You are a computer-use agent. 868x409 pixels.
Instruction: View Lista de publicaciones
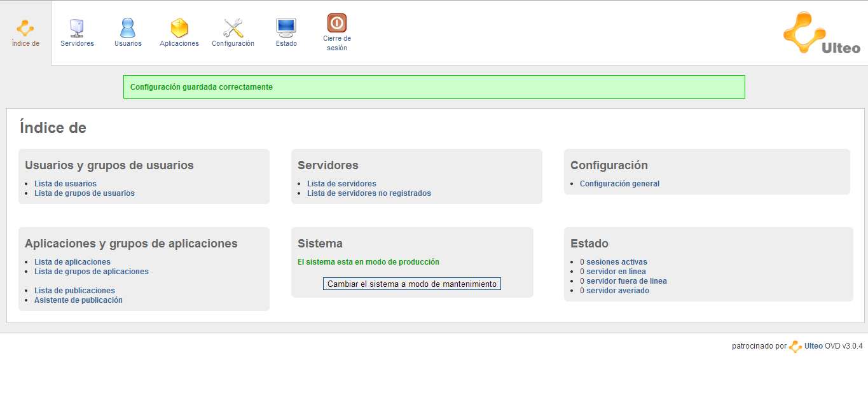point(74,291)
